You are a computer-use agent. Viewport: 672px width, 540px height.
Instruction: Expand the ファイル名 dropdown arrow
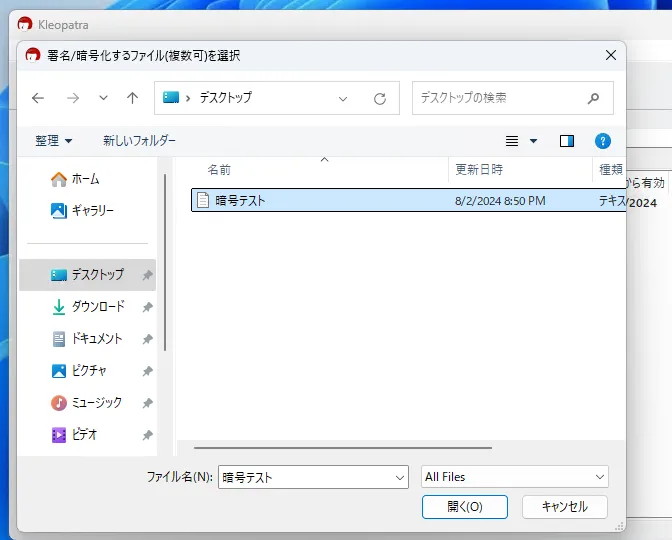point(399,477)
